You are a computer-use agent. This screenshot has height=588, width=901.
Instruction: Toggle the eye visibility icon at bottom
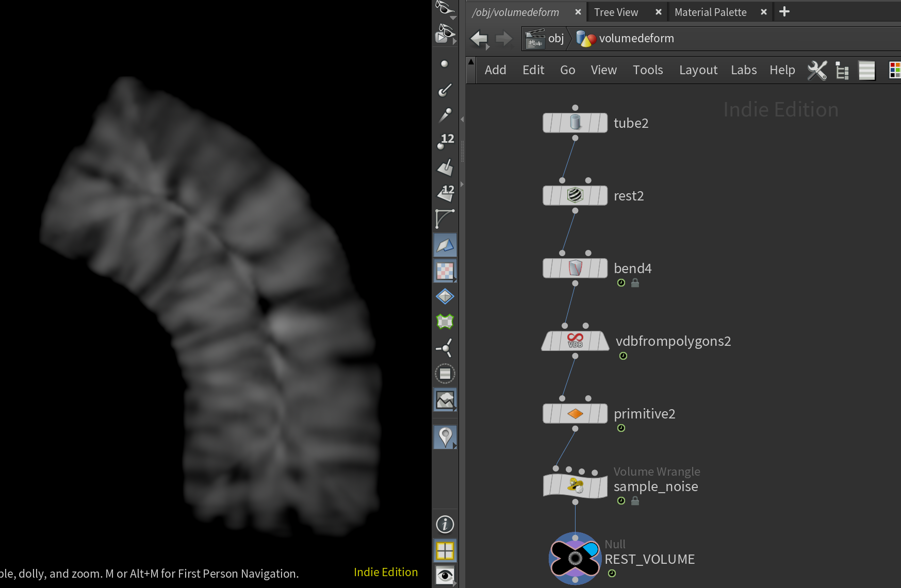click(x=445, y=575)
